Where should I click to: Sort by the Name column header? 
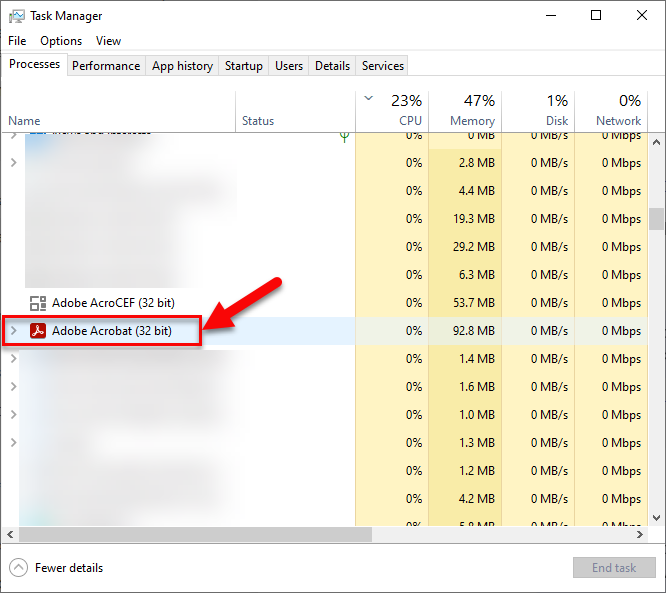coord(24,121)
